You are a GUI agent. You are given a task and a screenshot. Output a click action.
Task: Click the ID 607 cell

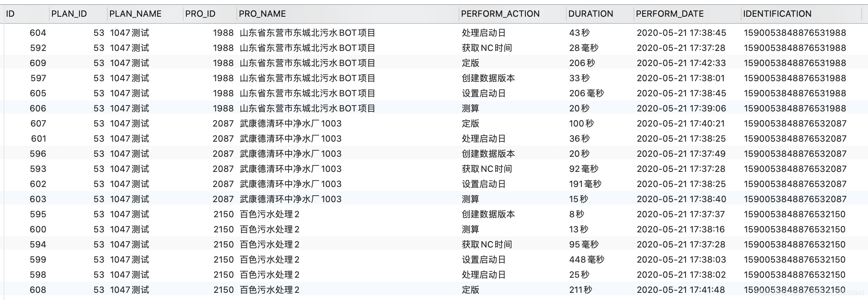point(38,124)
